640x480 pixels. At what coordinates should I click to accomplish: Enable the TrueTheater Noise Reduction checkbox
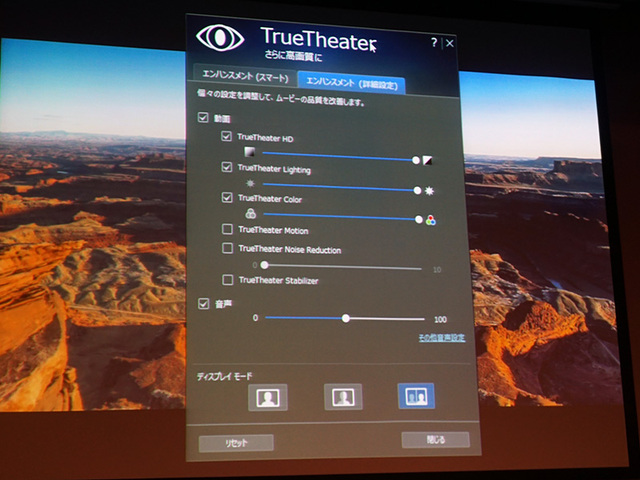coord(227,248)
